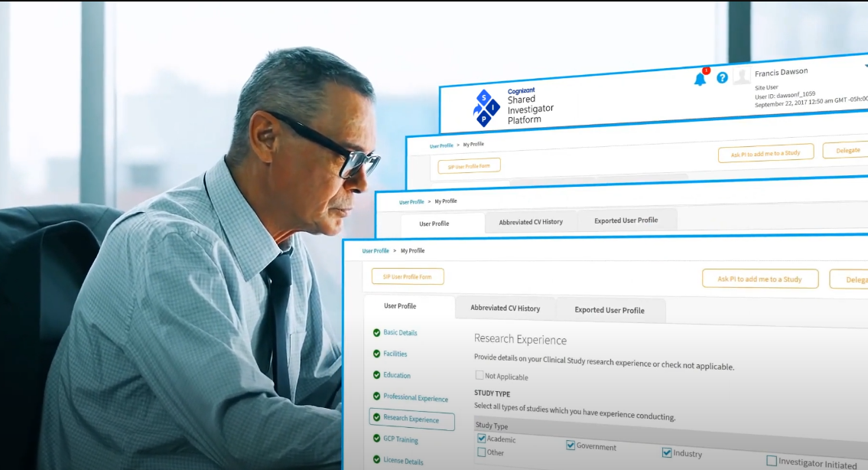Image resolution: width=868 pixels, height=470 pixels.
Task: Follow the User Profile breadcrumb link in the front window
Action: [x=375, y=250]
